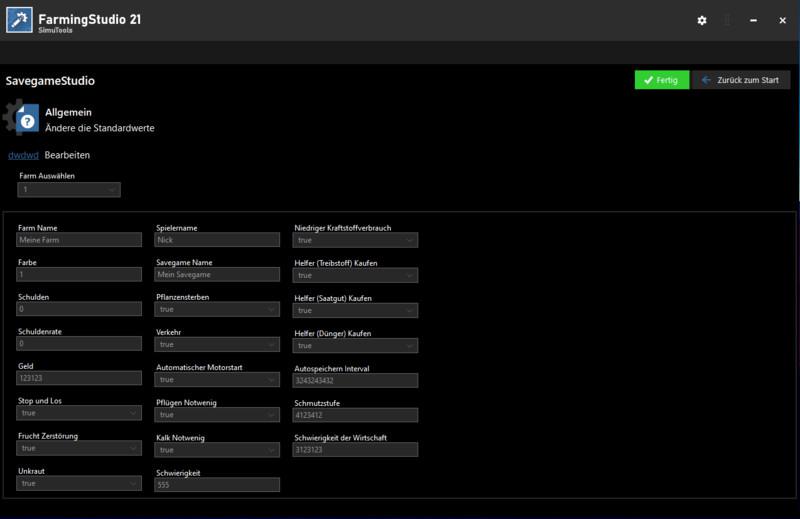Expand the Automatischer Motorstart dropdown
This screenshot has height=519, width=800.
pyautogui.click(x=218, y=379)
